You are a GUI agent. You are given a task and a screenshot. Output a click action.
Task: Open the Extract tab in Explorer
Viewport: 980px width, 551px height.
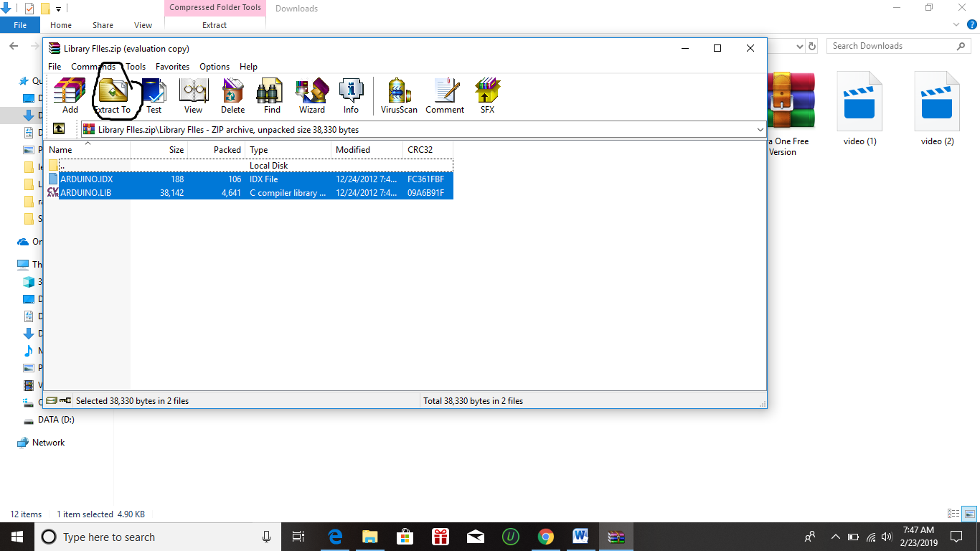(x=215, y=25)
